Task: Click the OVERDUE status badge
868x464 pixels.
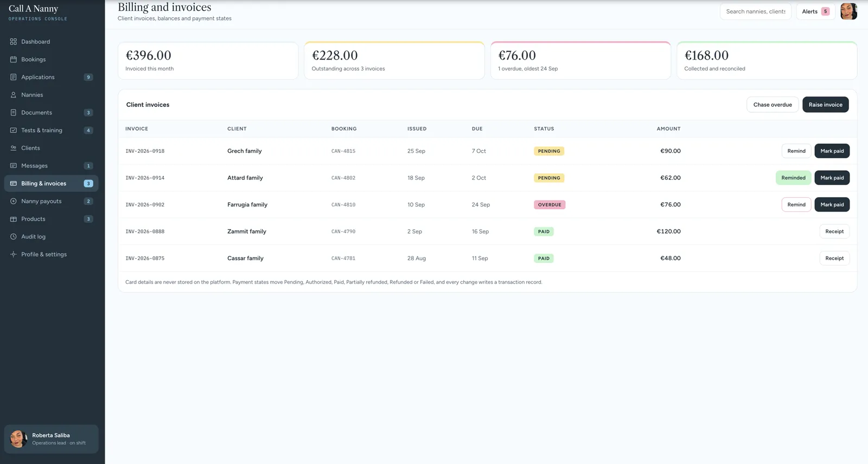Action: (x=550, y=205)
